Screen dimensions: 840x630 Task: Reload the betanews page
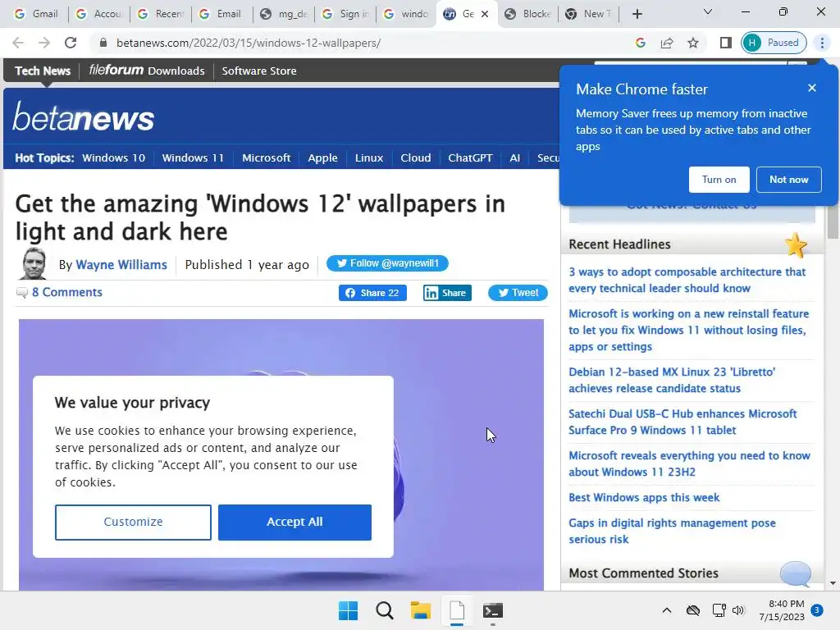coord(71,43)
